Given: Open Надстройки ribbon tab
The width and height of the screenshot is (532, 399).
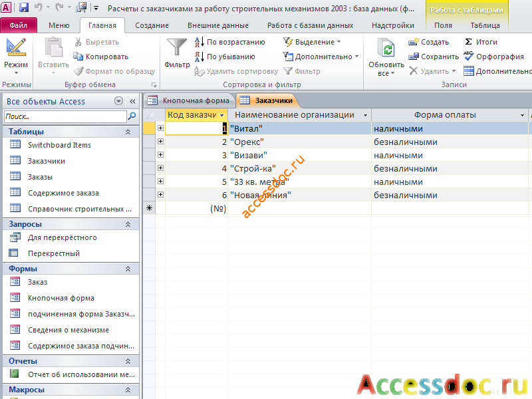Looking at the screenshot, I should tap(392, 25).
